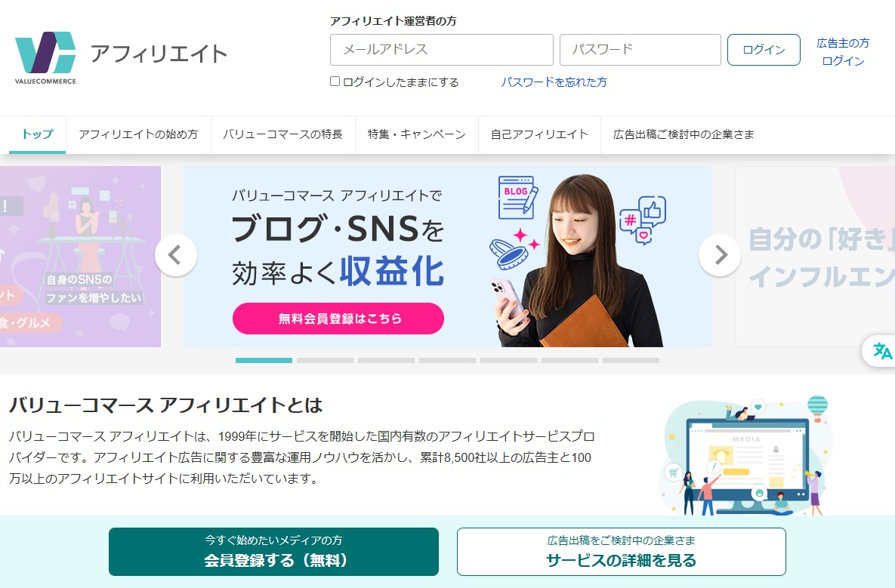The image size is (895, 588).
Task: Click the ValueCommerce logo icon
Action: click(x=45, y=53)
